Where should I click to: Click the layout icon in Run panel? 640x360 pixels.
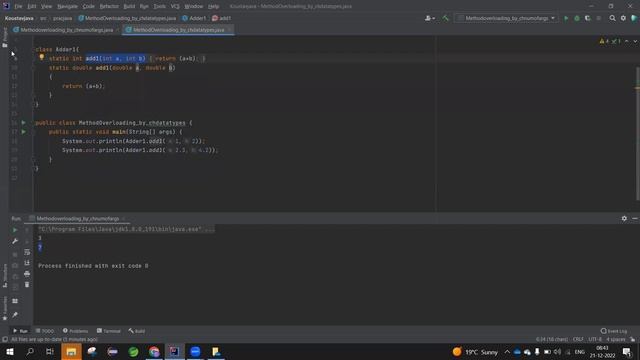coord(15,301)
